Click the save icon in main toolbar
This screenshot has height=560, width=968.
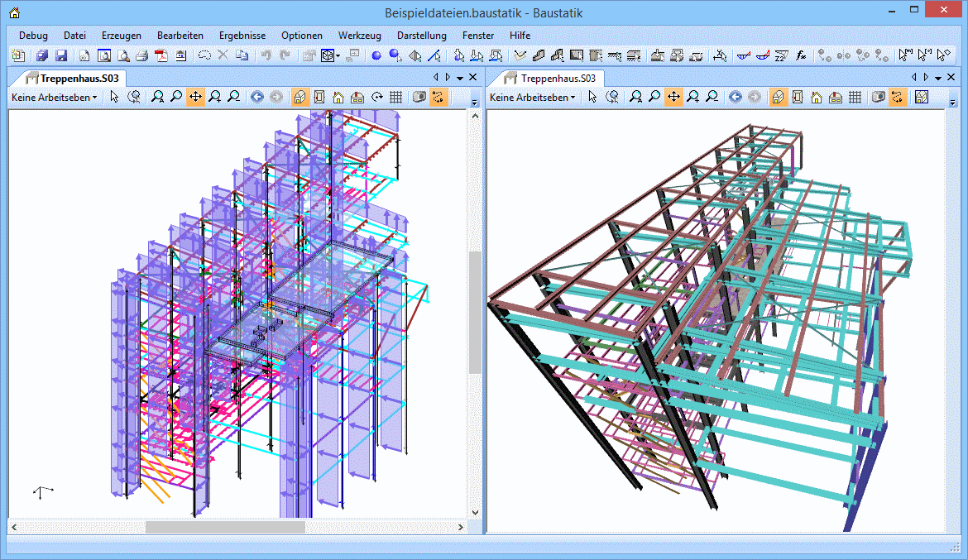(x=61, y=55)
